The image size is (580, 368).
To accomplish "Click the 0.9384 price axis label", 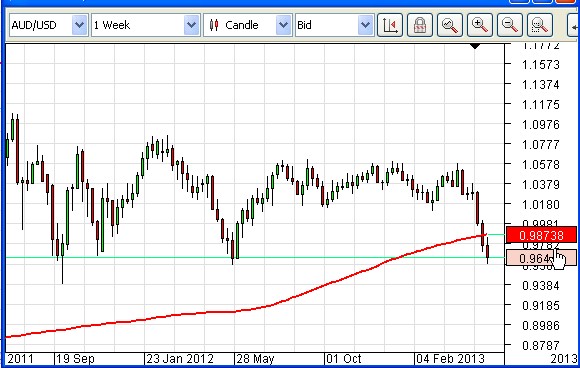I will tap(541, 286).
